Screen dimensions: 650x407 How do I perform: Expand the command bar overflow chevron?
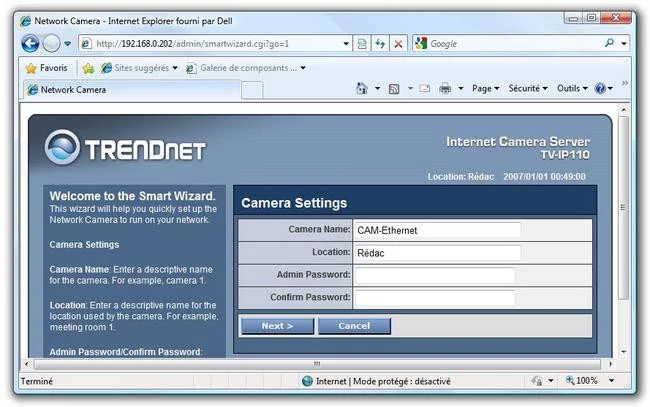point(625,83)
